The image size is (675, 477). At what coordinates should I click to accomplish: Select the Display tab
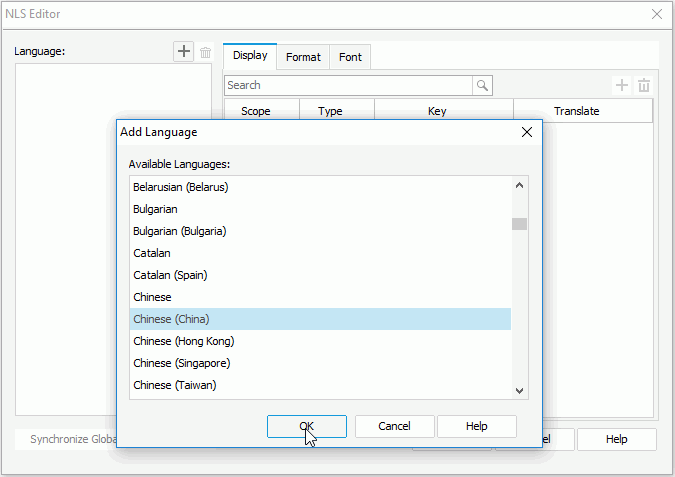[x=250, y=56]
